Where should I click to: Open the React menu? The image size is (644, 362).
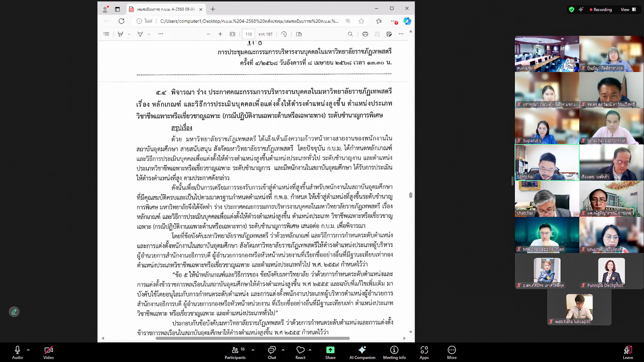[301, 352]
